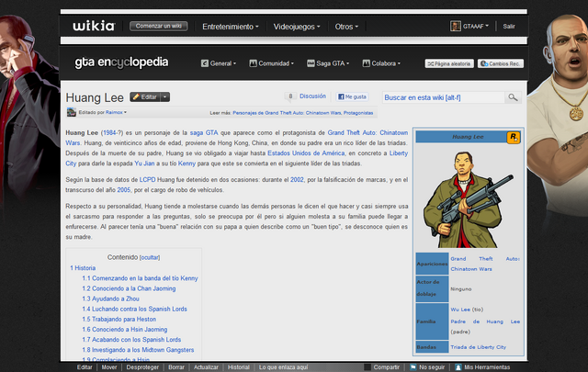Screen dimensions: 588x372
Task: Click the Rockstar logo badge in infobox
Action: (x=513, y=137)
